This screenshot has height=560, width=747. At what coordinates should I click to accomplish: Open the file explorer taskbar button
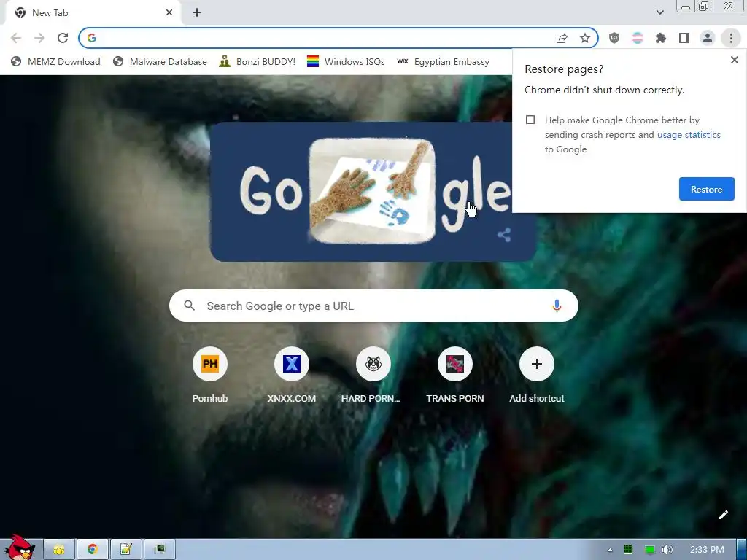[x=59, y=550]
